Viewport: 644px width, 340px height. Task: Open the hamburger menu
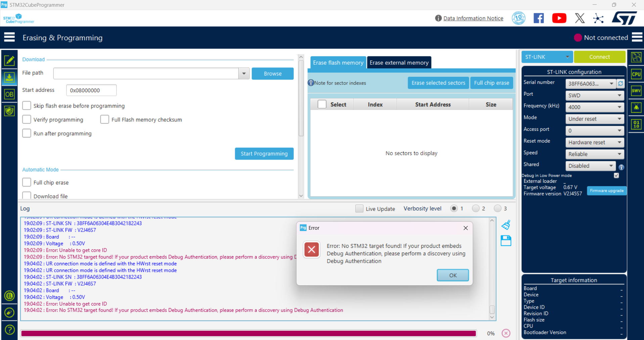(x=9, y=37)
